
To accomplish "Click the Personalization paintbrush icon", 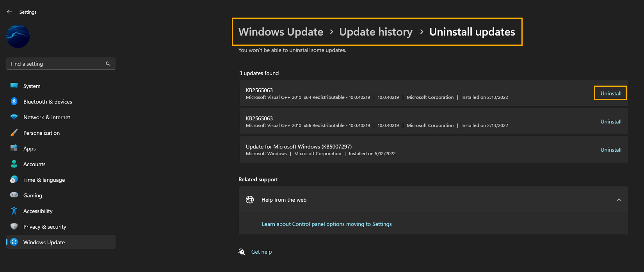I will 14,133.
